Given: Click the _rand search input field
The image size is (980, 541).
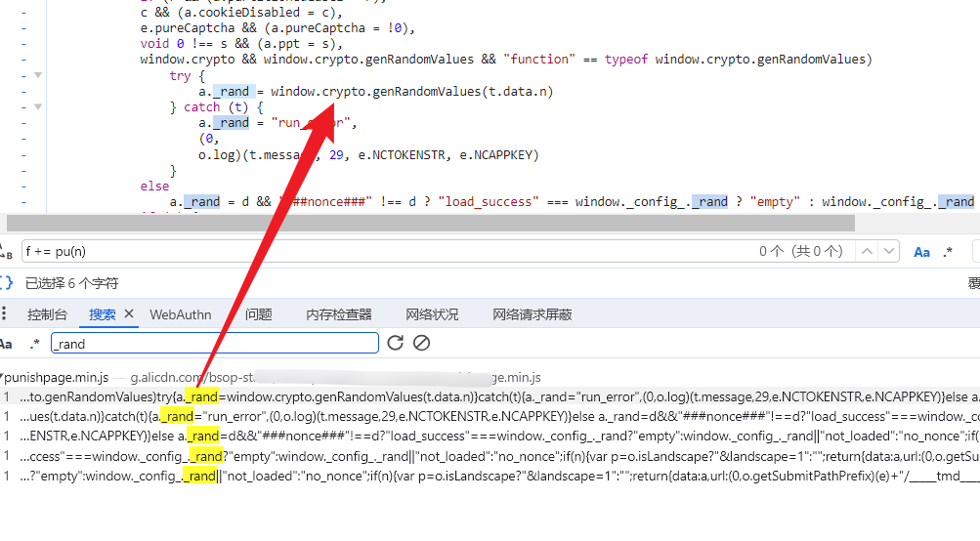Looking at the screenshot, I should tap(214, 344).
